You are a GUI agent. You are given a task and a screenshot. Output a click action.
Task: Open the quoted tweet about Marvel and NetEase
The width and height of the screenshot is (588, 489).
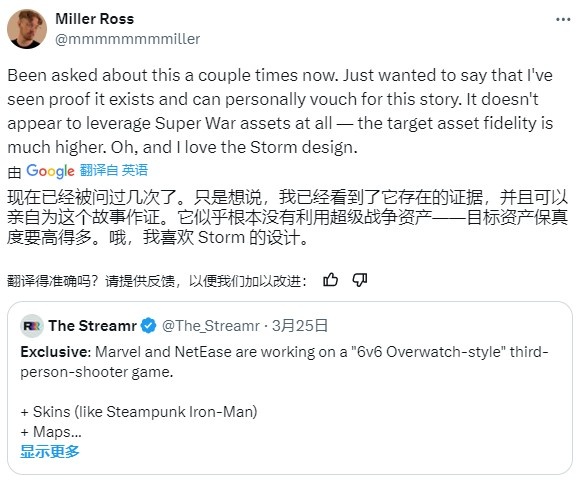pyautogui.click(x=290, y=388)
